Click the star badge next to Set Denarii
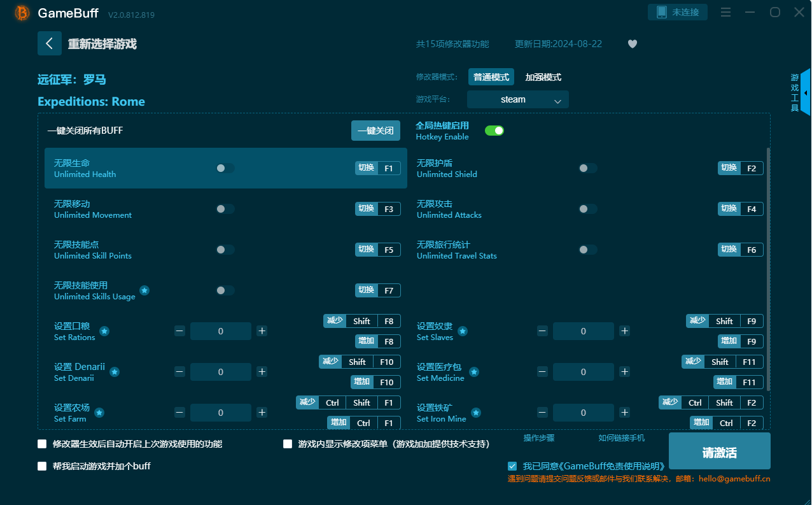The image size is (812, 505). pyautogui.click(x=115, y=372)
